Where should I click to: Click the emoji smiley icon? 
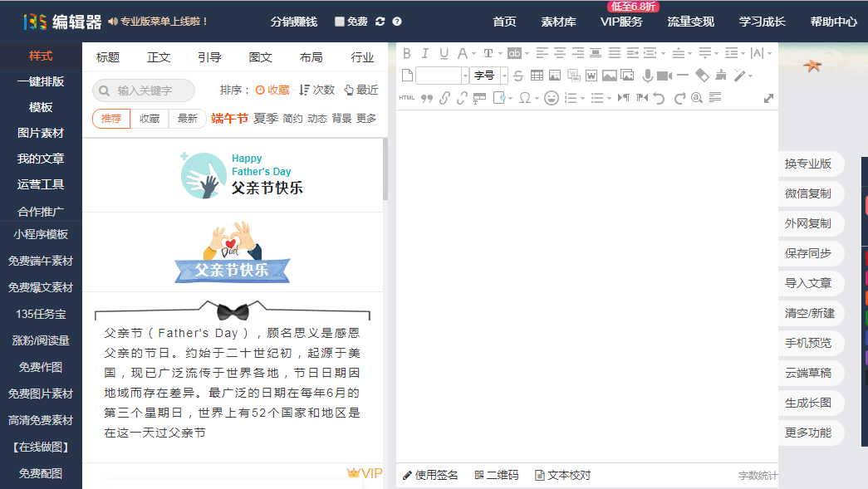point(551,98)
